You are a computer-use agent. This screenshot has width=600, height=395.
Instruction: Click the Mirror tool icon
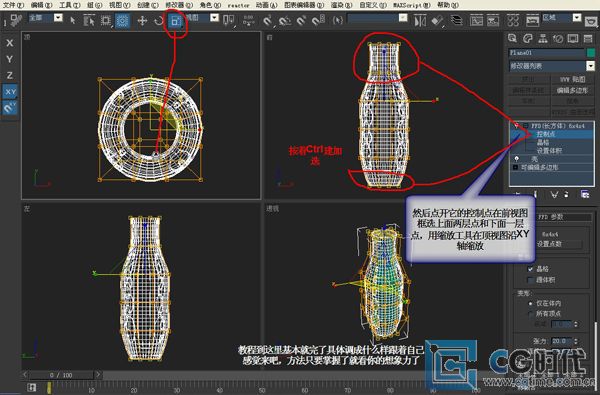point(420,20)
